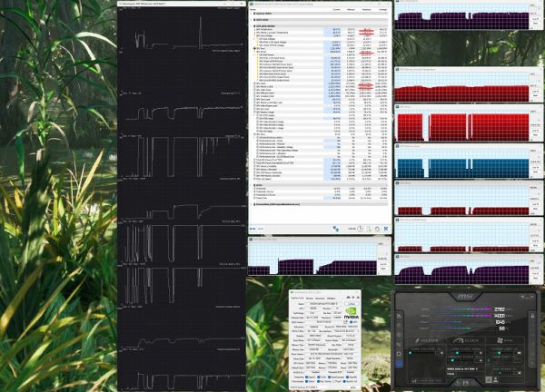Viewport: 545px width, 392px height.
Task: Click the HWiNFO settings gear icon
Action: point(377,229)
